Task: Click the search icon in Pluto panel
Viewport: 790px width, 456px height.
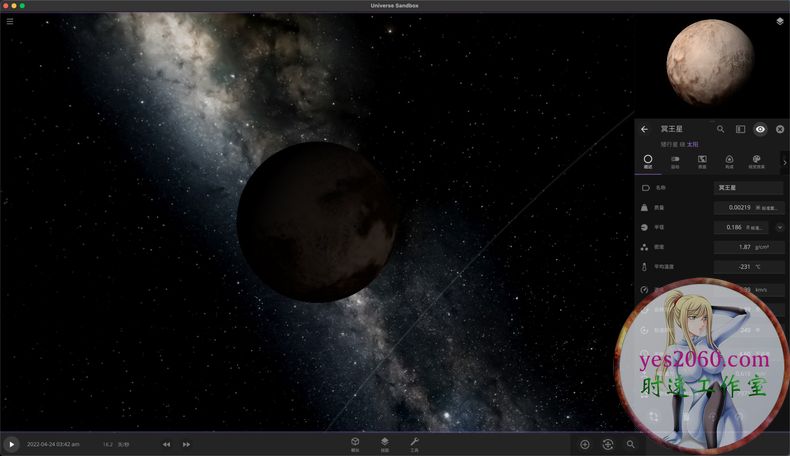Action: [x=720, y=129]
